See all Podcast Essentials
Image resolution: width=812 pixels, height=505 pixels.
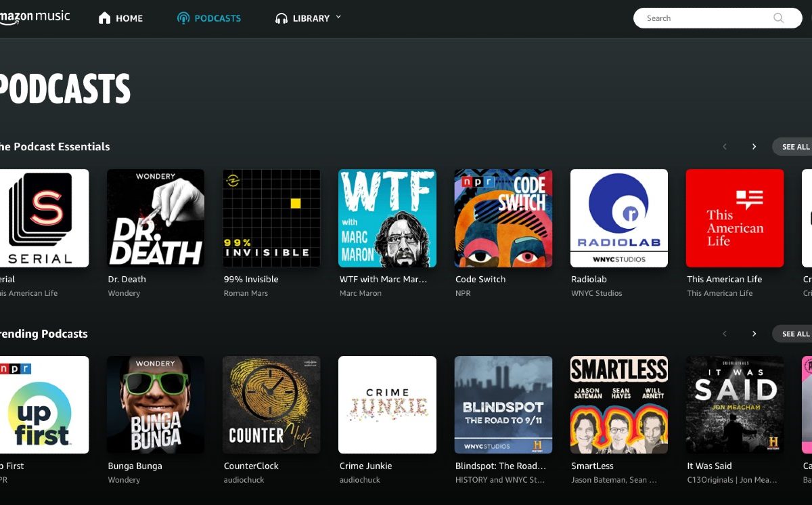point(794,147)
